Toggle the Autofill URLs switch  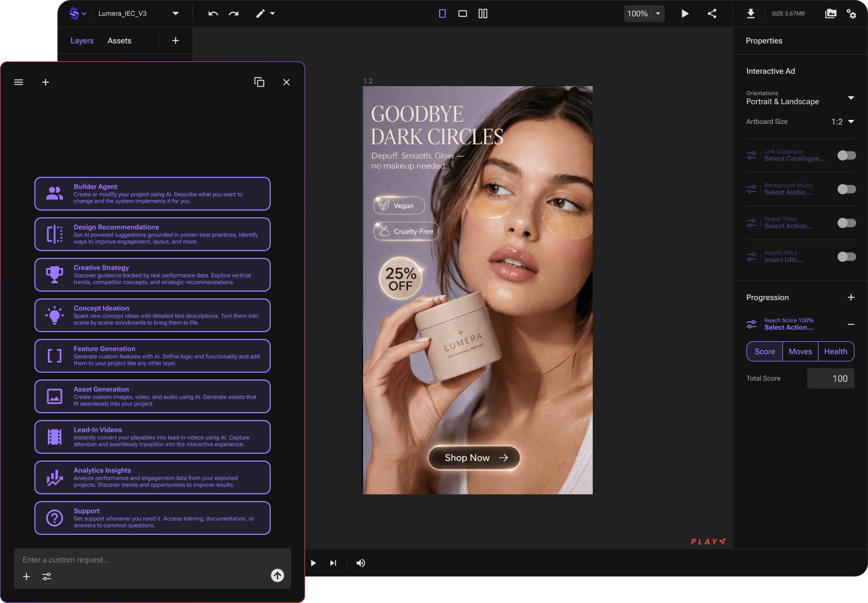847,257
